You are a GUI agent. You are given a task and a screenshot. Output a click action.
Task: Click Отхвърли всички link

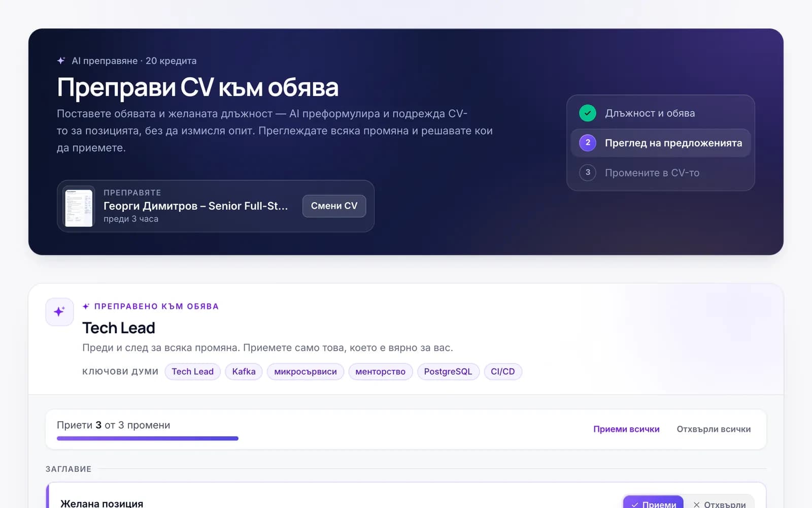[x=714, y=429]
